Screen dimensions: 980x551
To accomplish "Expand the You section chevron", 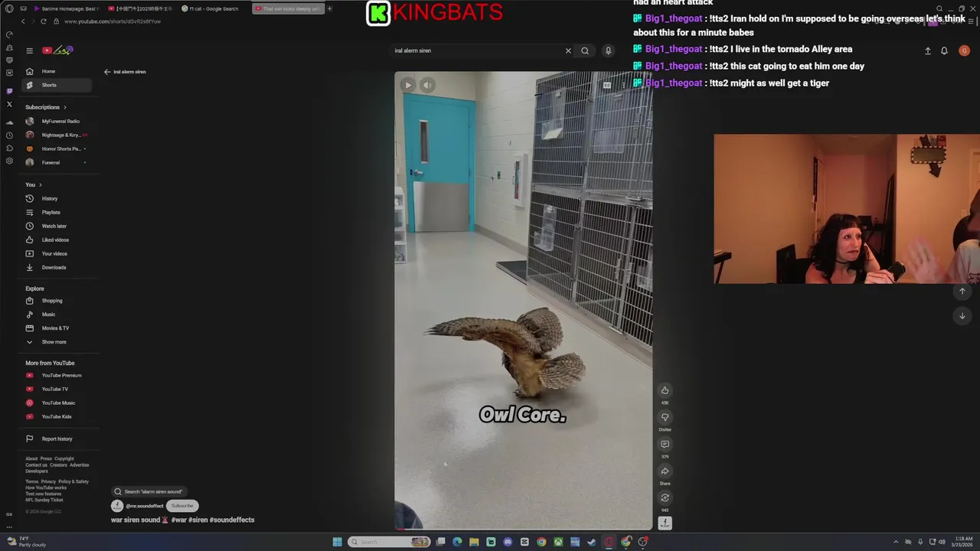I will (40, 184).
